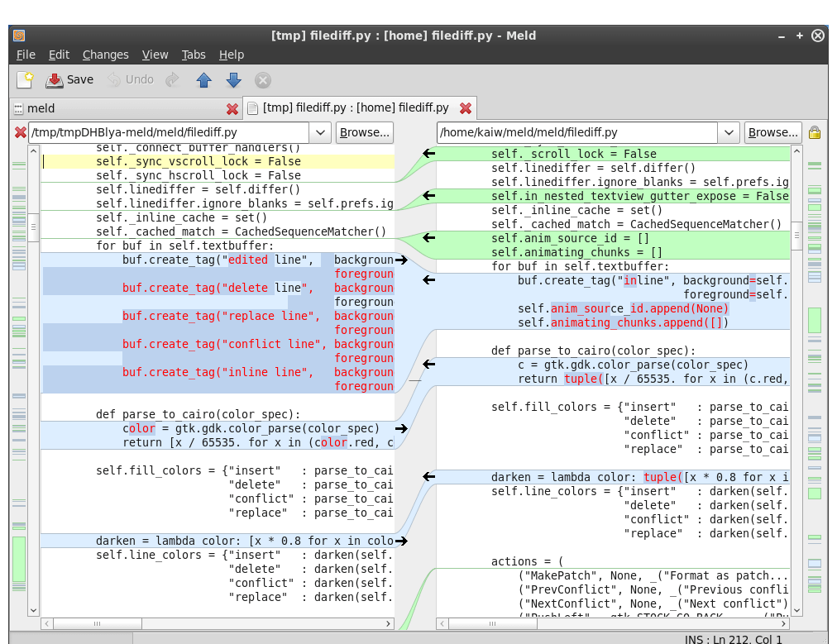Expand the left file path dropdown
The image size is (837, 644).
(x=320, y=132)
